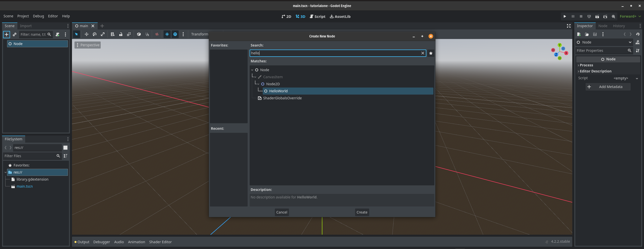
Task: Collapse the Node root in Matches tree
Action: (x=252, y=70)
